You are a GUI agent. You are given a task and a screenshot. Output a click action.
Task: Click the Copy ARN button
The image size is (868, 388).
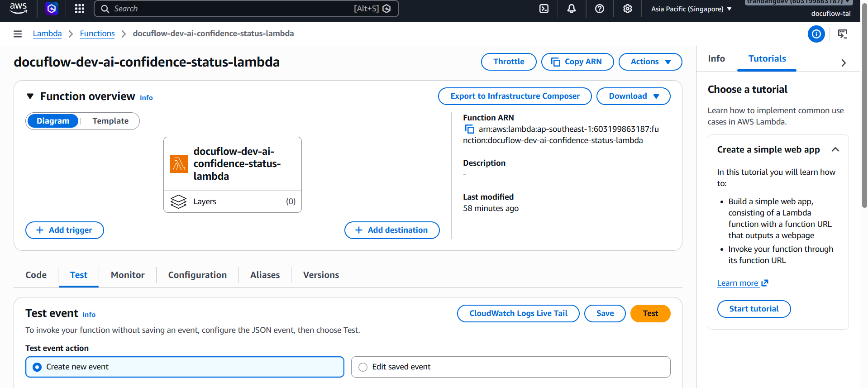[577, 62]
